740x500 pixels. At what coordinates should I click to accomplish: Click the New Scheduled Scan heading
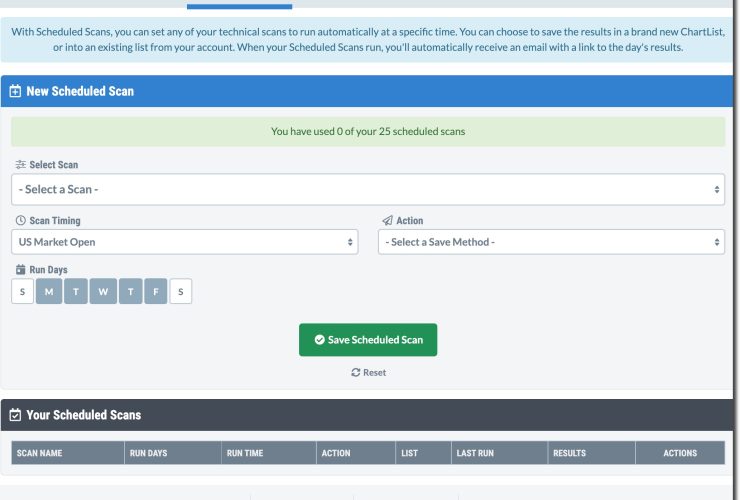click(80, 91)
